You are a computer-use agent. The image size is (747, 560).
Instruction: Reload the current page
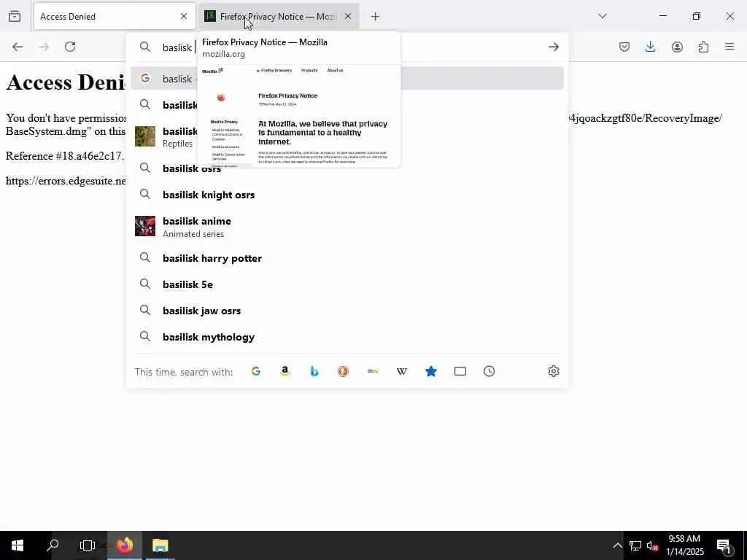(70, 47)
